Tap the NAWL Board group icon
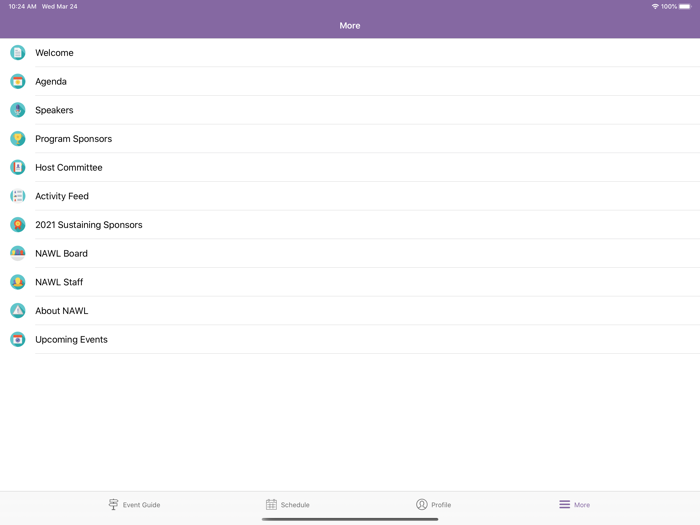 click(17, 253)
